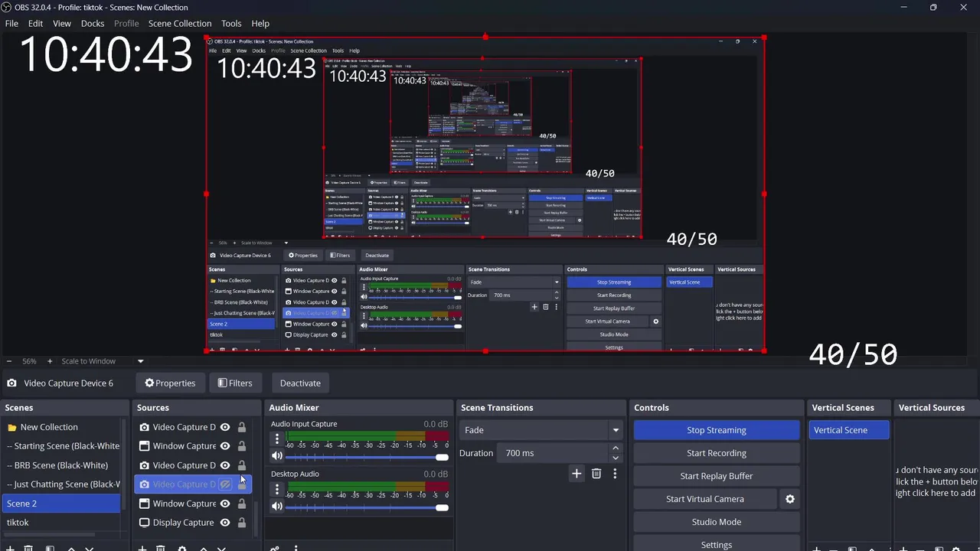This screenshot has width=980, height=551.
Task: Open Settings from the Controls dock
Action: point(717,544)
